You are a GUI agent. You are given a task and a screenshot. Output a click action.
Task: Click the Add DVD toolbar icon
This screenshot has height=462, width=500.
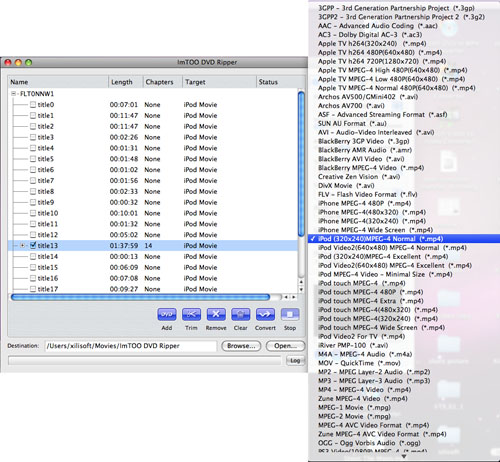(167, 314)
